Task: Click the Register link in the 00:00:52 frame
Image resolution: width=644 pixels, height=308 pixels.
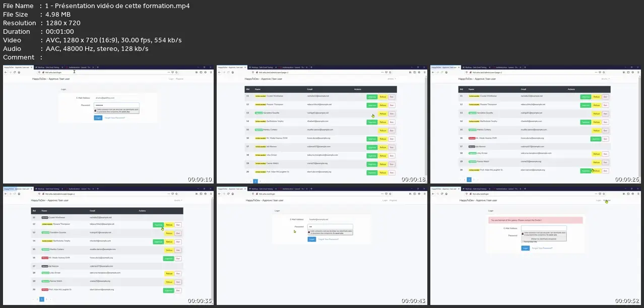Action: (607, 200)
